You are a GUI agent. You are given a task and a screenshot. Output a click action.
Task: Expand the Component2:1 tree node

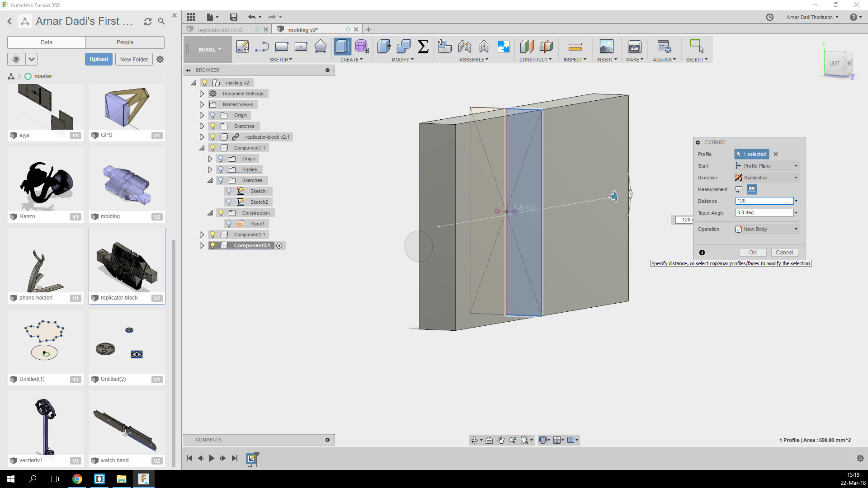point(202,235)
